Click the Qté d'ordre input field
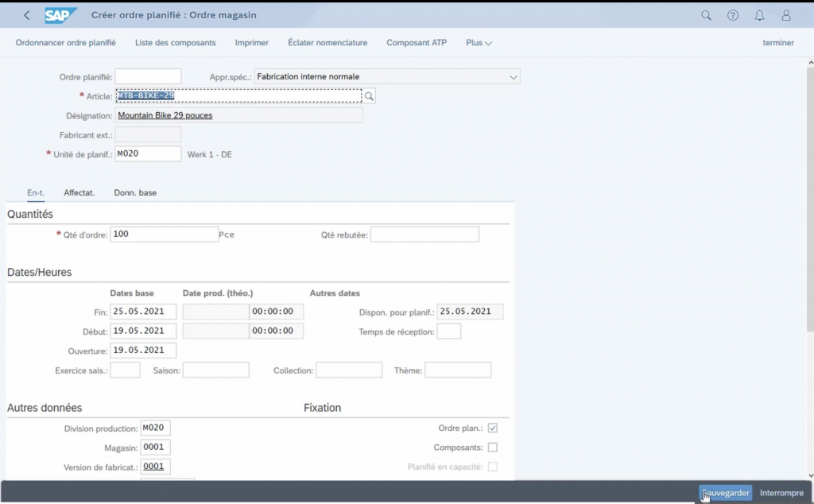This screenshot has width=814, height=504. coord(164,235)
